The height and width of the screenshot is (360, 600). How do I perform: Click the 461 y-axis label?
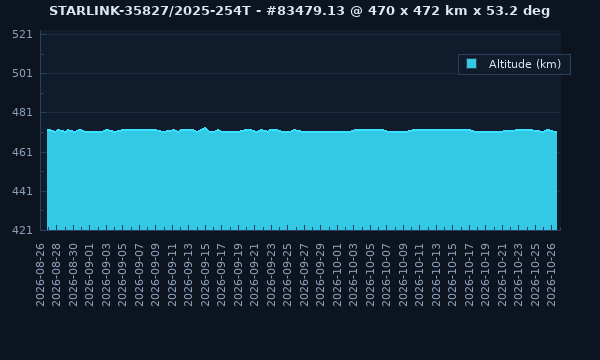[22, 152]
